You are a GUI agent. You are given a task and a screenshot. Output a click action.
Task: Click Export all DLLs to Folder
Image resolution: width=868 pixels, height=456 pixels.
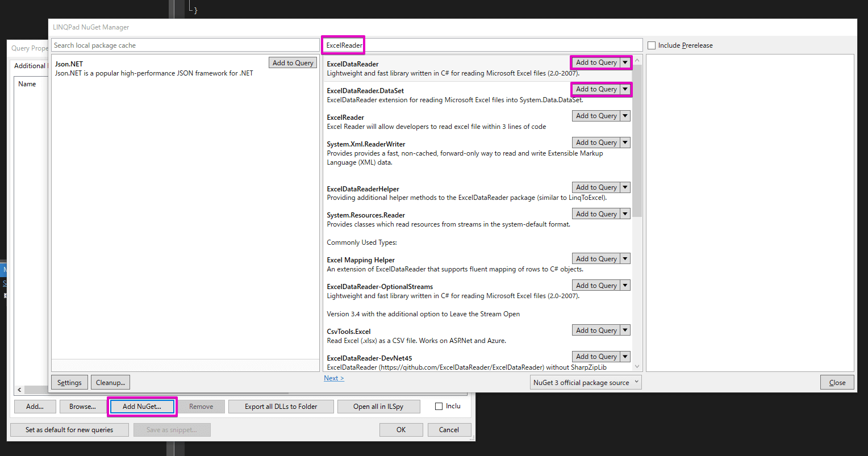click(x=281, y=407)
